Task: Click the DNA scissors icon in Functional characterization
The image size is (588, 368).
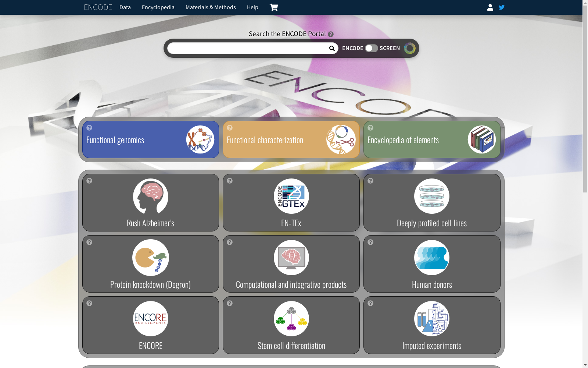Action: click(x=341, y=139)
